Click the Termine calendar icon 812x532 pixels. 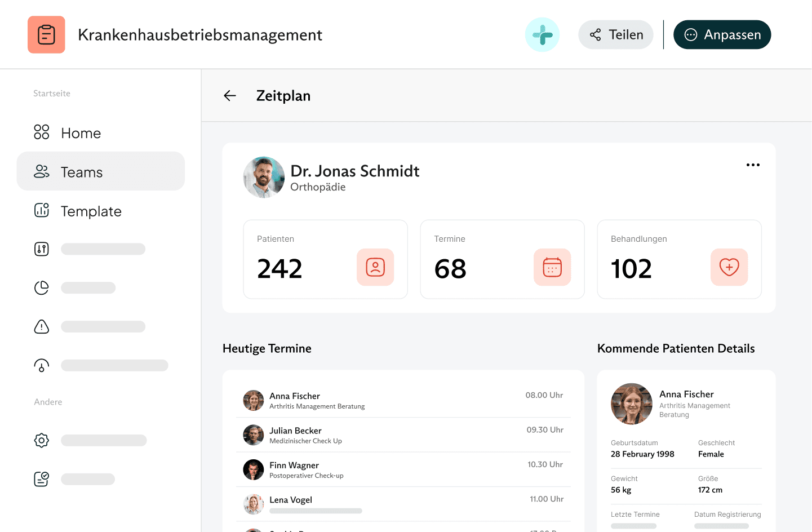click(x=552, y=267)
